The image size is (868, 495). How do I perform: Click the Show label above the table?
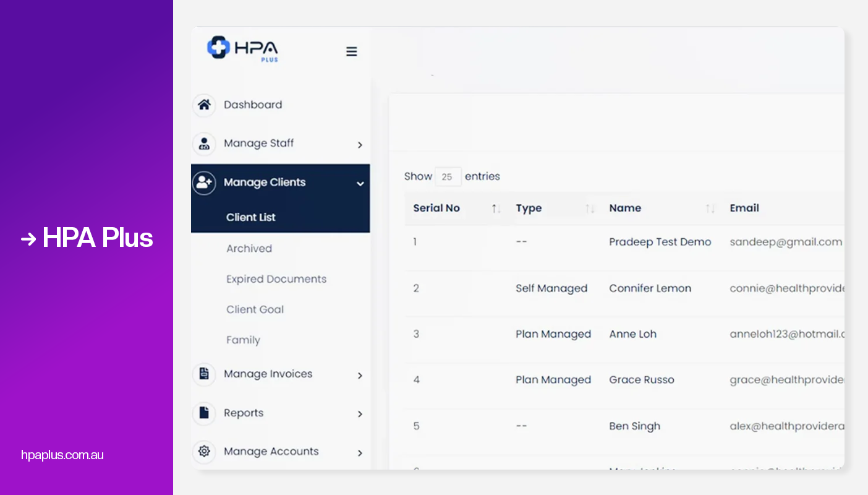tap(418, 176)
